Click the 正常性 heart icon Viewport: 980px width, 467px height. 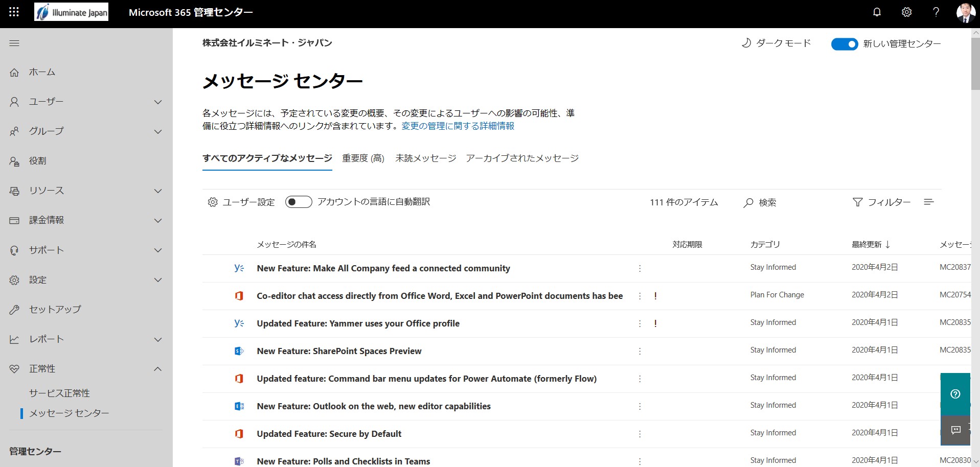click(x=14, y=369)
